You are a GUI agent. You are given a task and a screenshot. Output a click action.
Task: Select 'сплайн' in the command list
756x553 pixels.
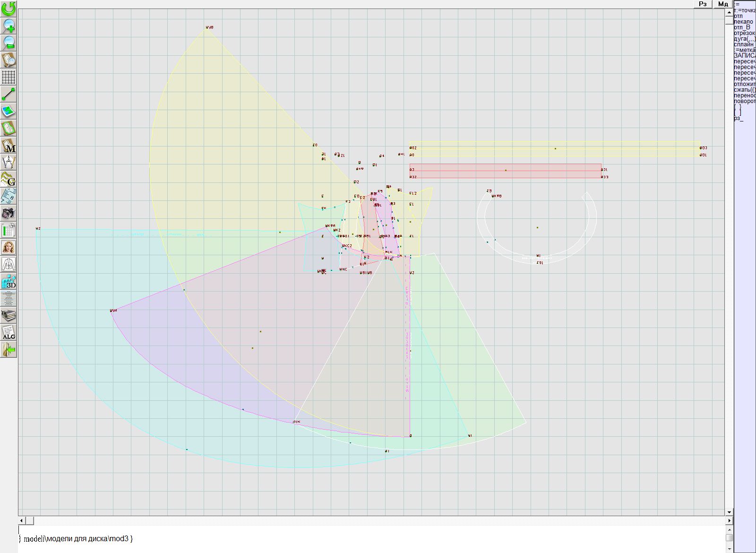tap(744, 44)
